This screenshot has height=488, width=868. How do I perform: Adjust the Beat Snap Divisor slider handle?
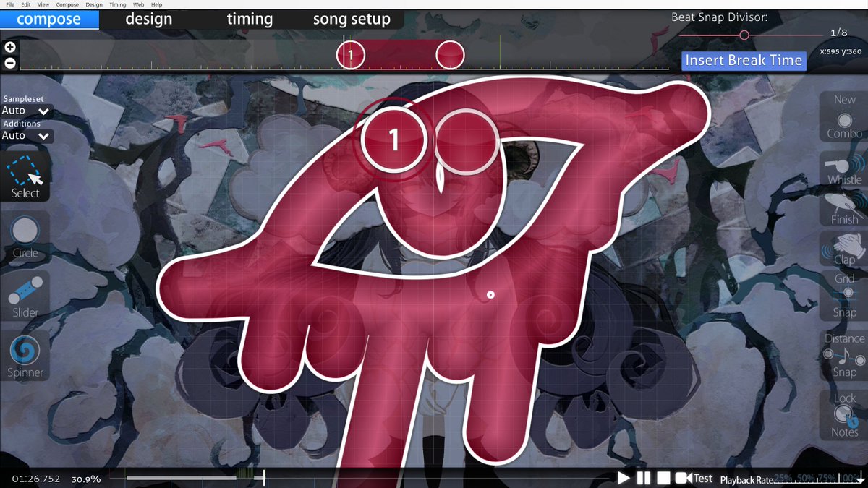coord(744,35)
